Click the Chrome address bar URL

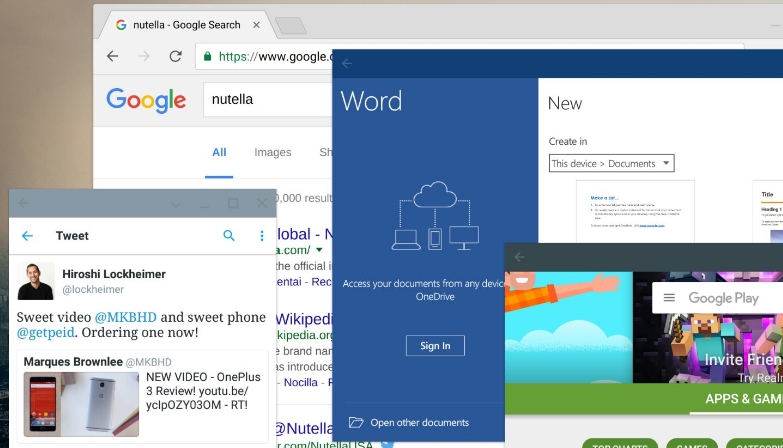point(275,56)
